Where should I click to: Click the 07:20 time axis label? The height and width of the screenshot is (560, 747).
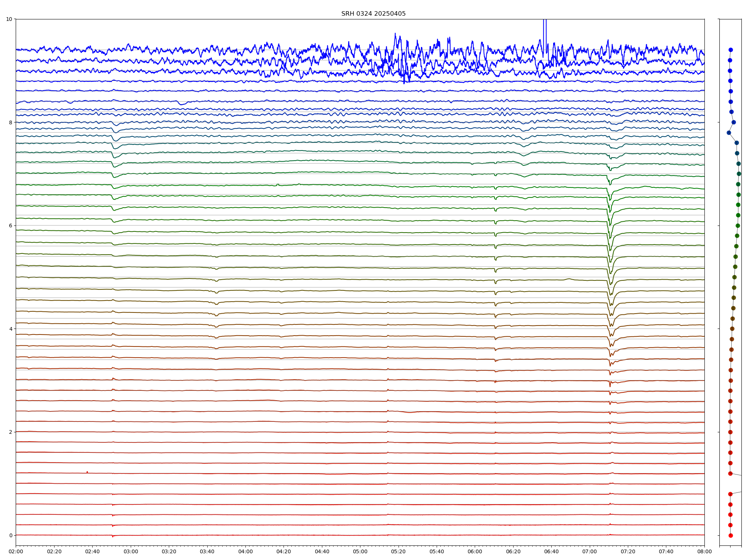pos(628,551)
